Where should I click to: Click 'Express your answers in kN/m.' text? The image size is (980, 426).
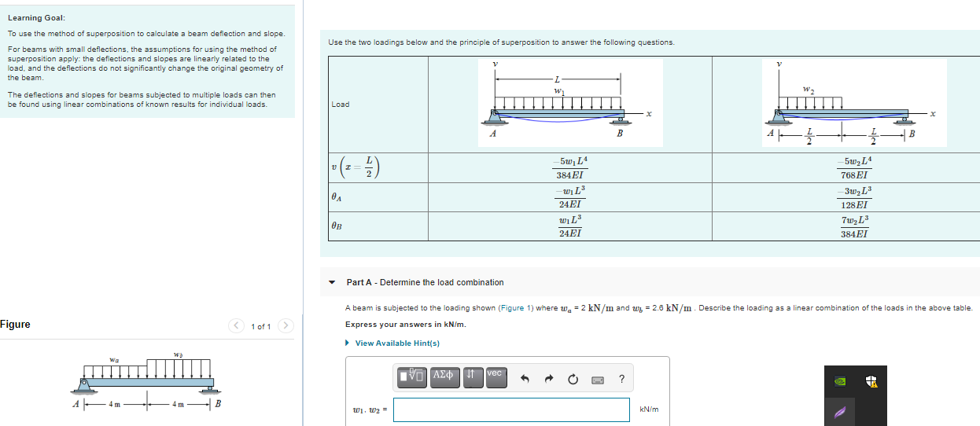pos(405,325)
